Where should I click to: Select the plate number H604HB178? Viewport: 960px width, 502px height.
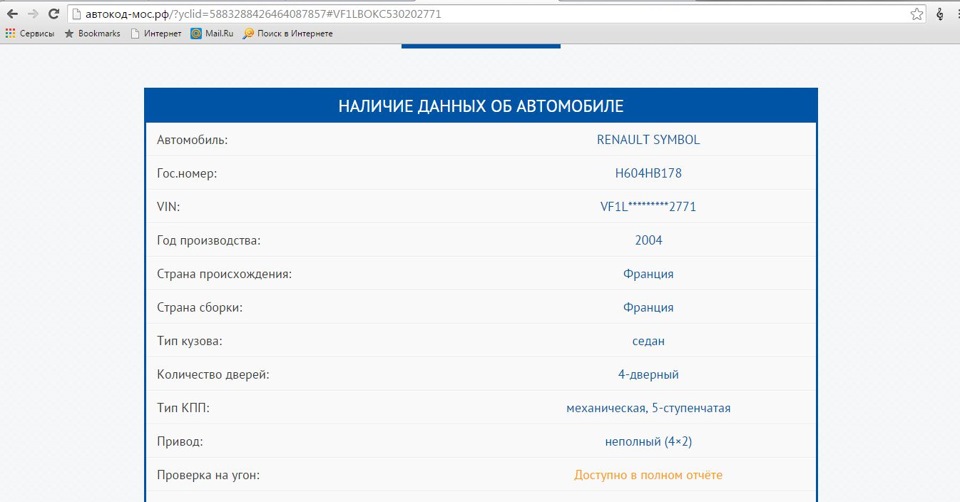click(x=648, y=173)
